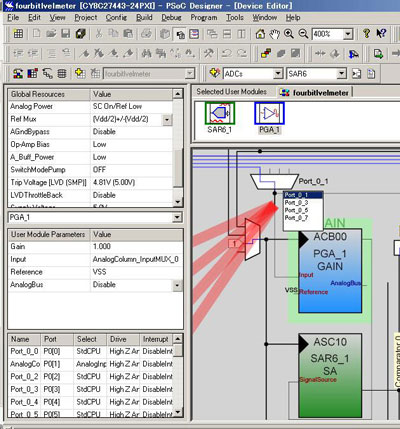400x429 pixels.
Task: Open the Build menu
Action: 144,17
